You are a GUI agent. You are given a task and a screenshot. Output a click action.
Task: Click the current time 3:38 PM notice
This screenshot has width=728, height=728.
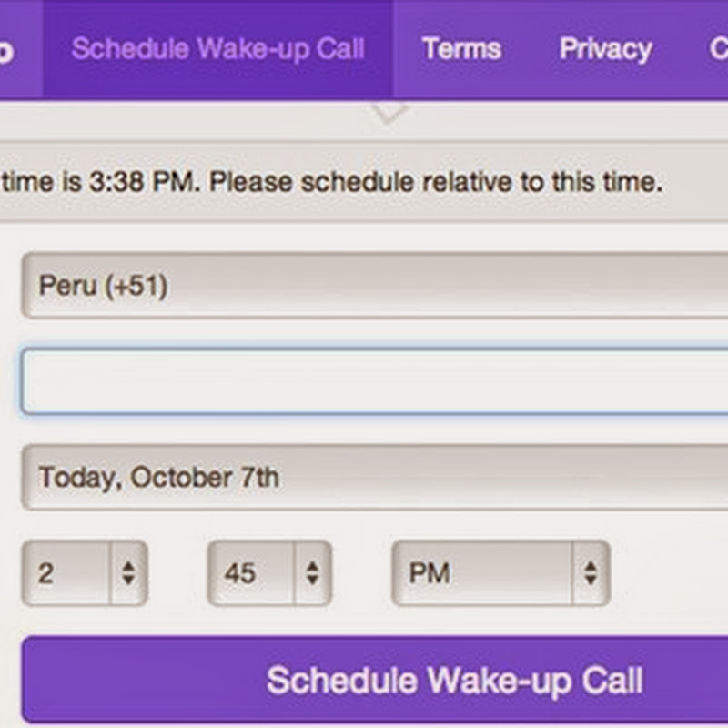coord(332,181)
